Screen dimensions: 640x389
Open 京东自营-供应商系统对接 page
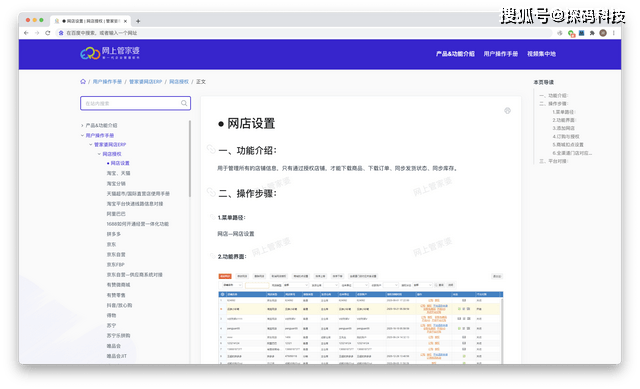click(134, 275)
